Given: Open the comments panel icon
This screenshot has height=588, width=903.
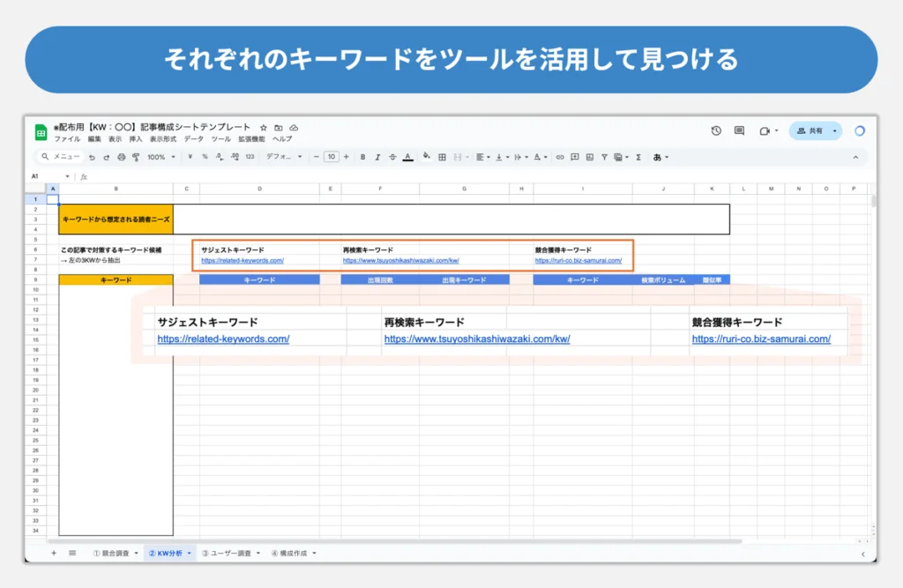Looking at the screenshot, I should (739, 130).
